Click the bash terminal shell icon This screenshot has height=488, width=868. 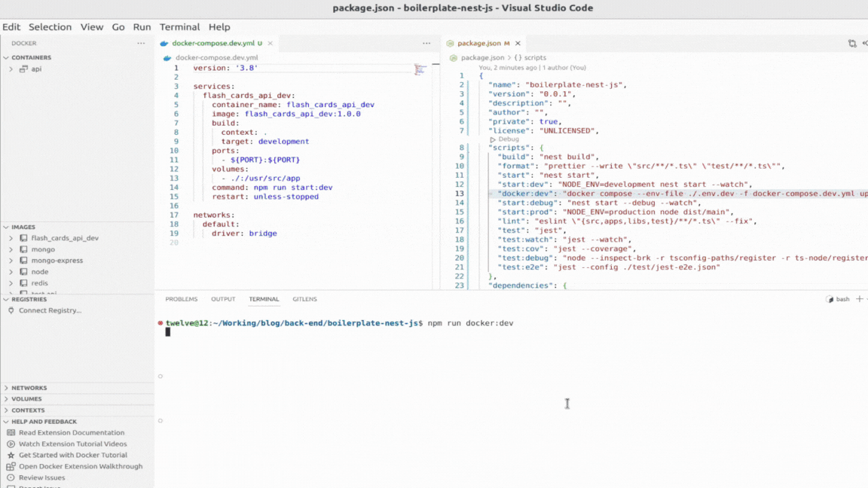coord(830,299)
